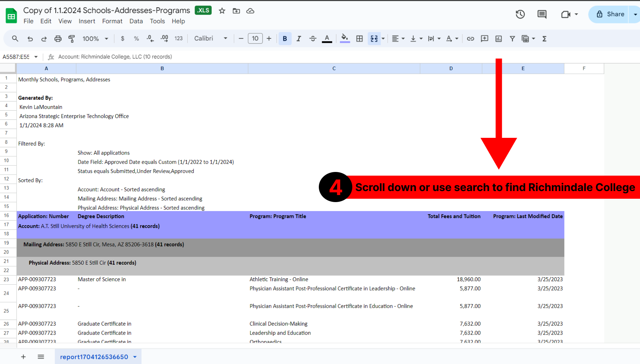Open the Insert menu
The height and width of the screenshot is (364, 640).
87,21
